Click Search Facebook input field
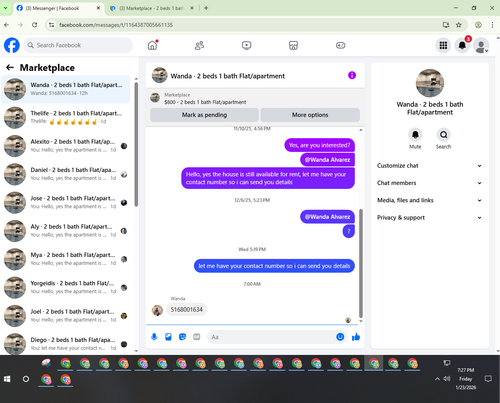This screenshot has height=403, width=500. (78, 45)
